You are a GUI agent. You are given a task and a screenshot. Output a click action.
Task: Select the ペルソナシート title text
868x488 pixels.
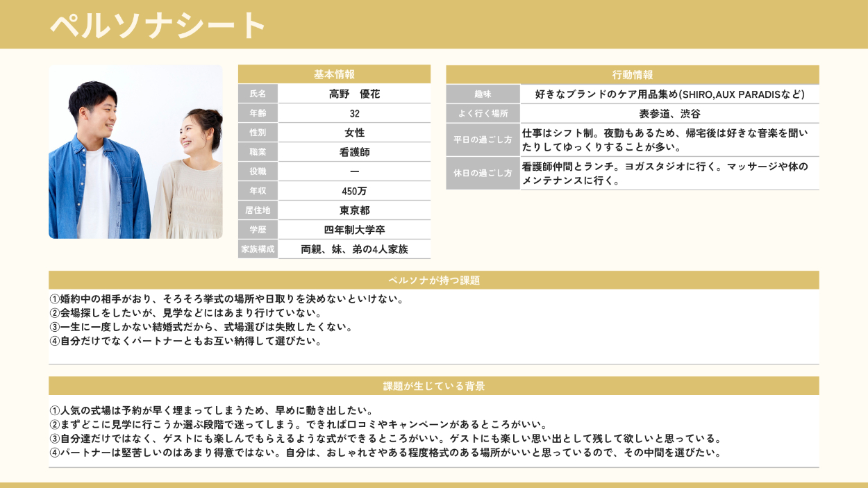point(158,26)
